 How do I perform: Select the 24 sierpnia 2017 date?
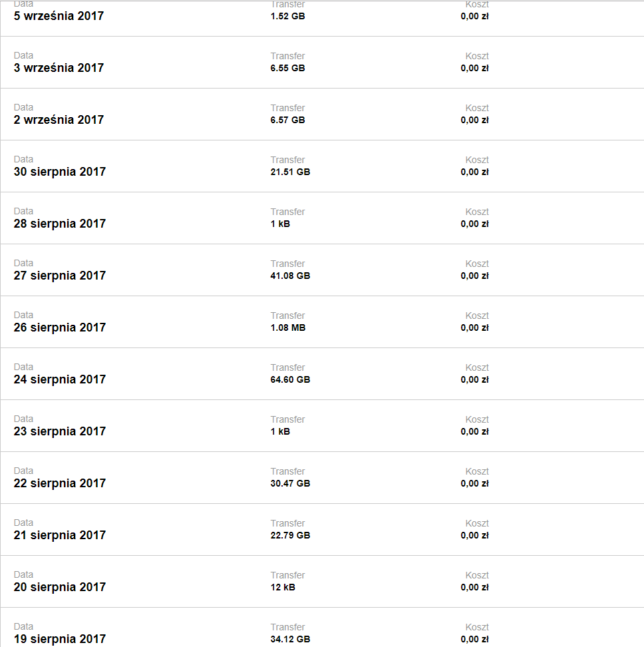[x=60, y=379]
